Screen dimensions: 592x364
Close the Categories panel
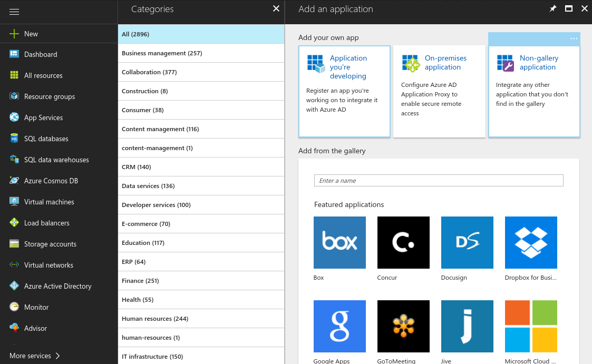(276, 9)
